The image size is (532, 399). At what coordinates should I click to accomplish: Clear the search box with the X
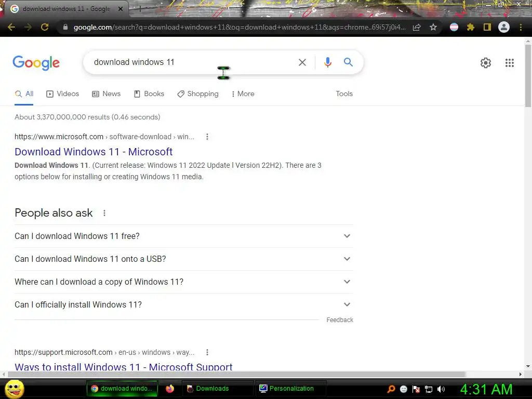point(302,62)
